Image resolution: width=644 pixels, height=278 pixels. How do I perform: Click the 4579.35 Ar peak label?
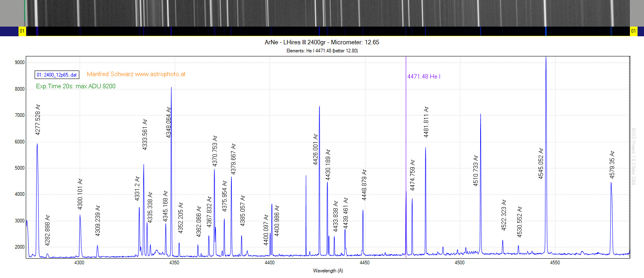[612, 165]
